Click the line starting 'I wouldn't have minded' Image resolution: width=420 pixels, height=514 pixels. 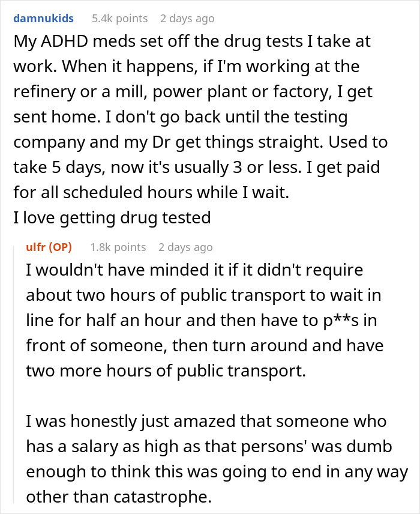click(195, 270)
